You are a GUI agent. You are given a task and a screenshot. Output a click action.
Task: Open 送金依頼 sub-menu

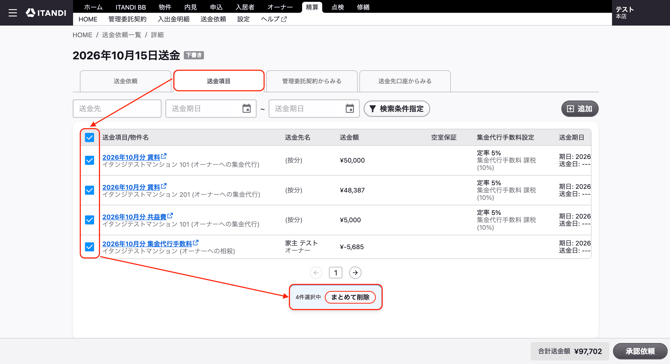click(x=213, y=19)
